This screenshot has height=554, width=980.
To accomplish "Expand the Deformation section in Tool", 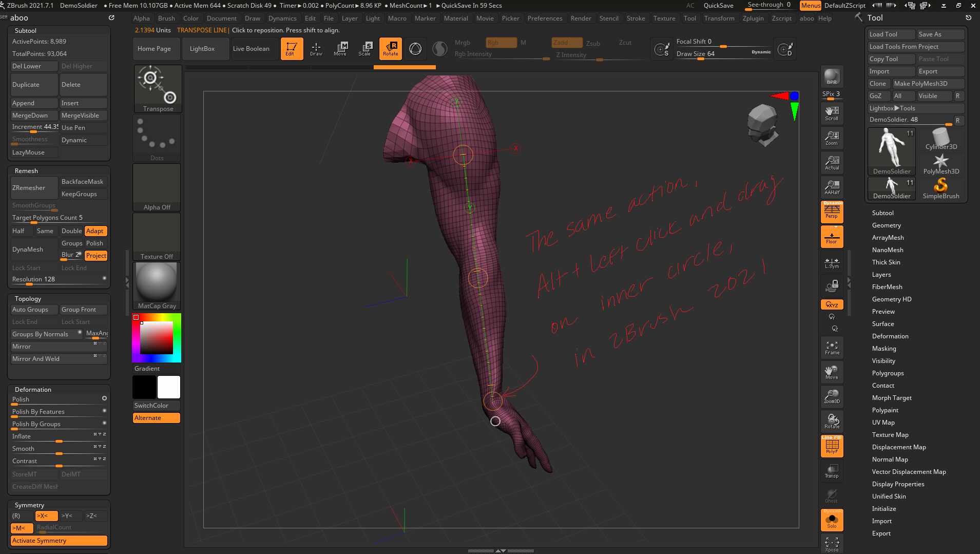I will point(890,336).
